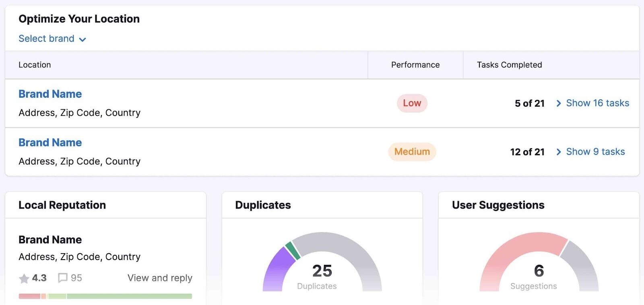This screenshot has height=305, width=644.
Task: Click the 12 of 21 tasks count
Action: pos(527,152)
